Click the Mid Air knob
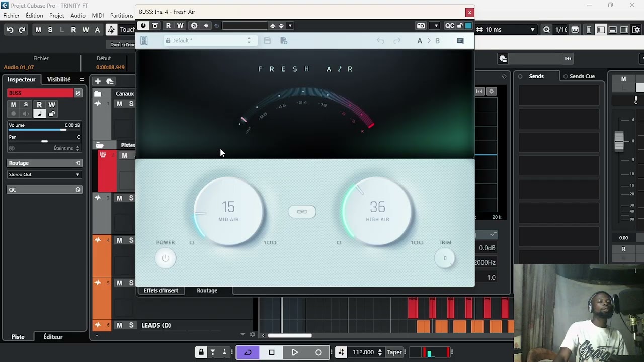This screenshot has width=644, height=362. tap(228, 211)
